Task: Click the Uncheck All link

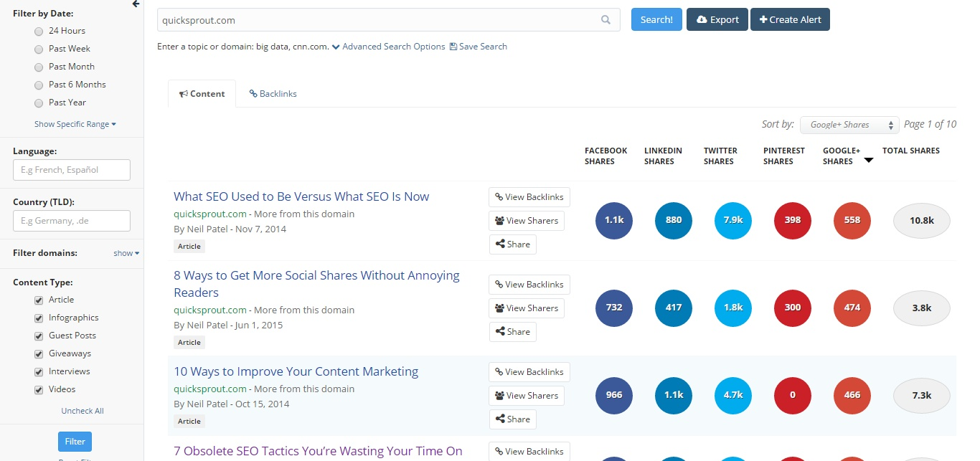Action: coord(83,411)
